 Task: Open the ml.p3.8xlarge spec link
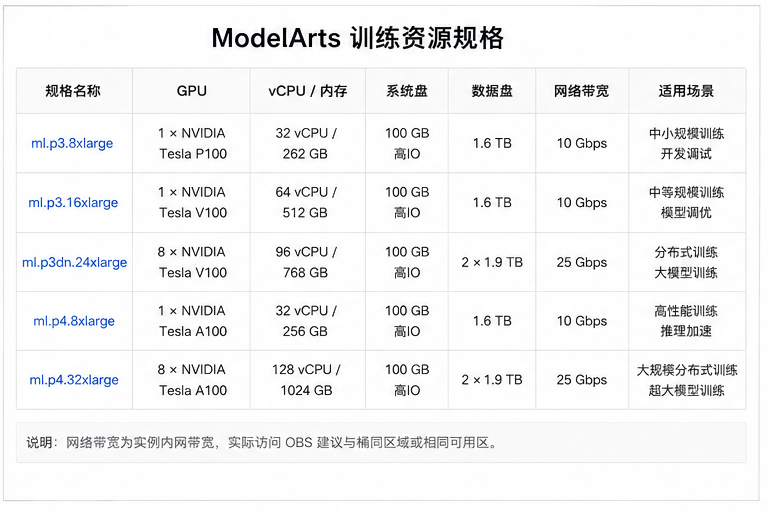pos(72,144)
